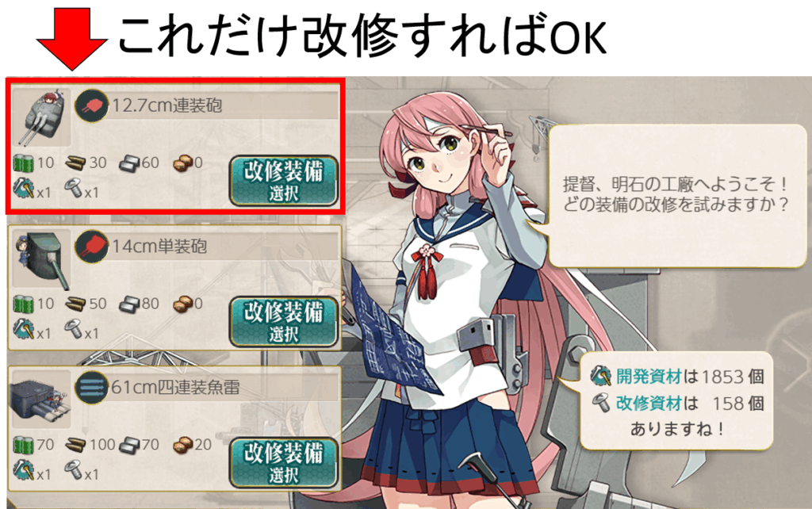The height and width of the screenshot is (509, 812).
Task: Select the red small-gun type icon for 12.7cm連装砲
Action: (92, 105)
